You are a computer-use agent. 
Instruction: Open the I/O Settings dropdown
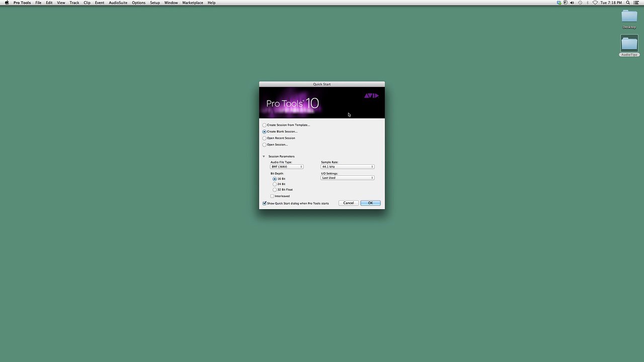(x=348, y=178)
